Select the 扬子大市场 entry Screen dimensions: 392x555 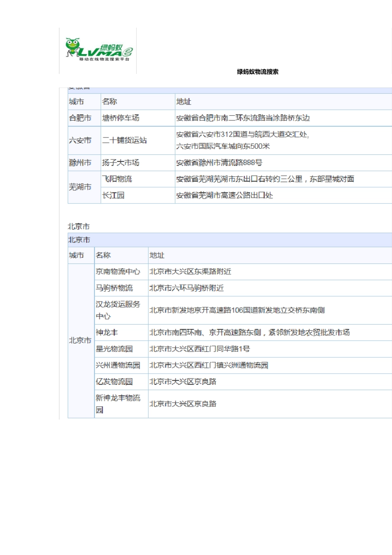click(120, 163)
